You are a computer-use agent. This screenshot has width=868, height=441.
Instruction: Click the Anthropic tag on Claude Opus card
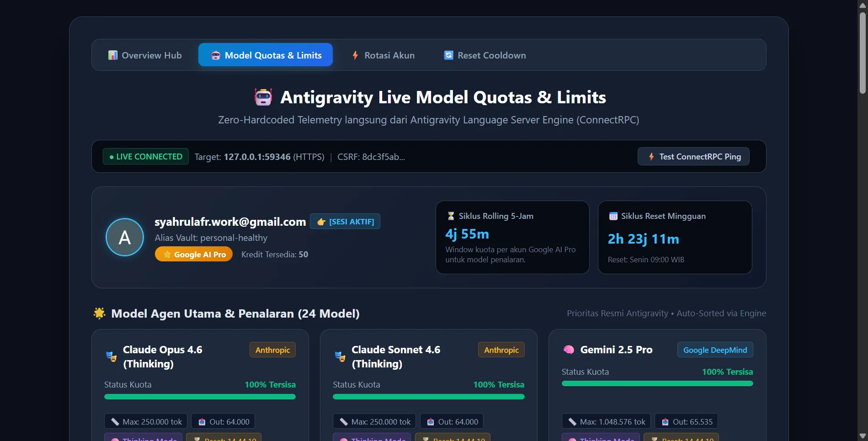coord(273,350)
